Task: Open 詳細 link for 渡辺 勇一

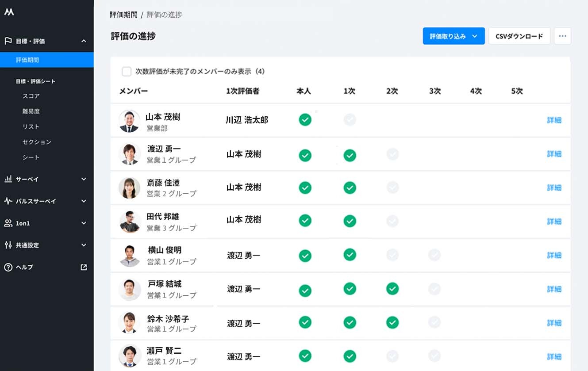Action: [554, 154]
